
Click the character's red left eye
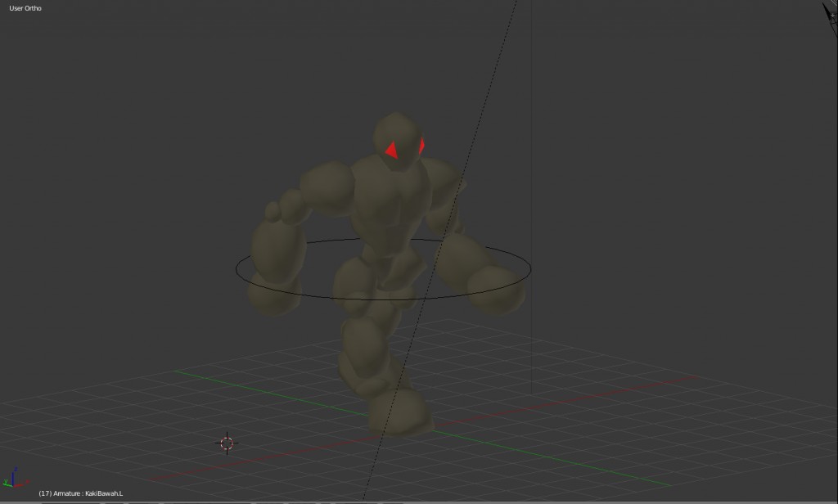pos(419,145)
